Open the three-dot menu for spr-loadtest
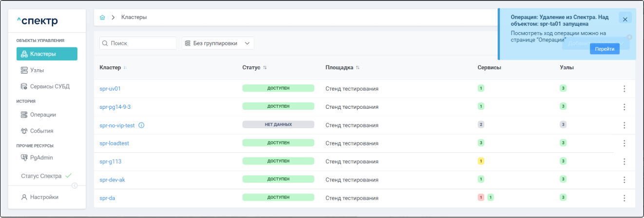 [624, 143]
